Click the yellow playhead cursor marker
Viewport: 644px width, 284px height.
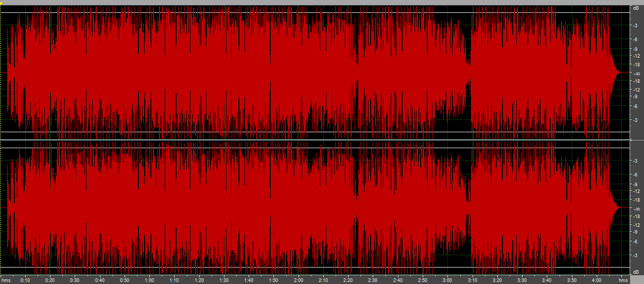point(2,4)
